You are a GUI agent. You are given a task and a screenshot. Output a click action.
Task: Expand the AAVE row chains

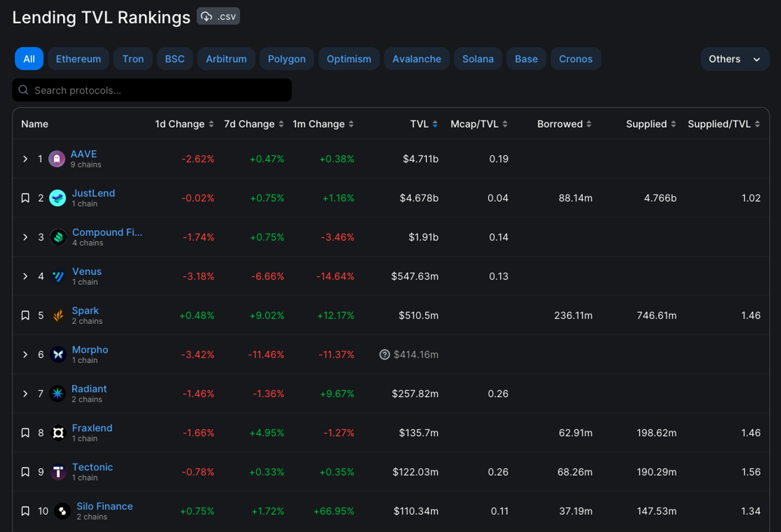tap(25, 159)
